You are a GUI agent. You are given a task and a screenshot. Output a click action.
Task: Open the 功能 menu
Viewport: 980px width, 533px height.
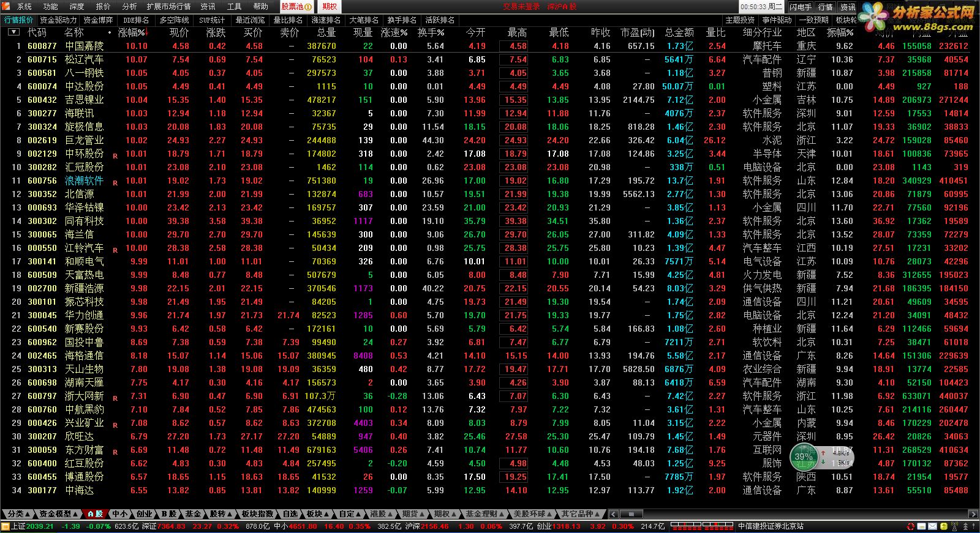pos(51,7)
